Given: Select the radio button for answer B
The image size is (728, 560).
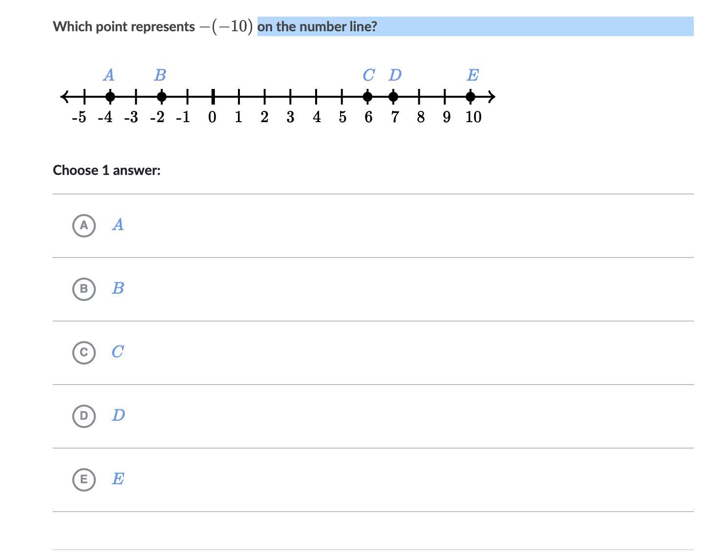Looking at the screenshot, I should [84, 289].
